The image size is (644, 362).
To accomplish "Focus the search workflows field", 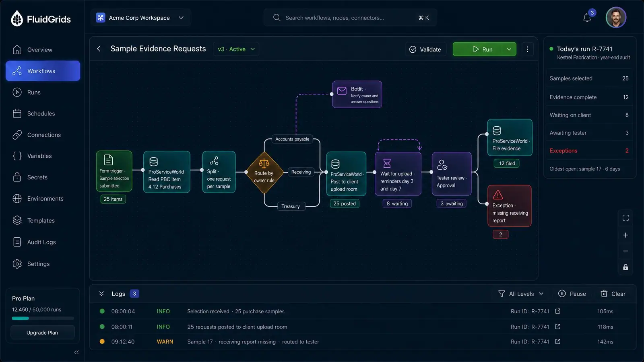I will 350,18.
